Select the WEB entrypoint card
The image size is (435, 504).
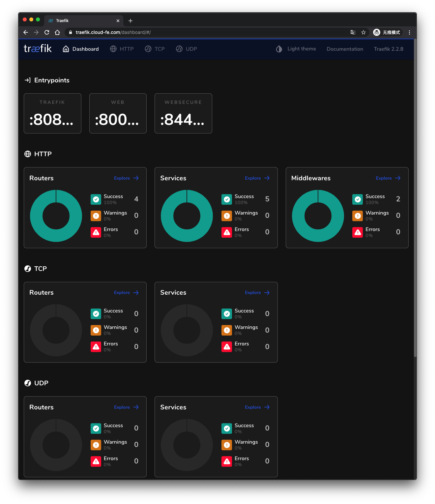tap(118, 113)
